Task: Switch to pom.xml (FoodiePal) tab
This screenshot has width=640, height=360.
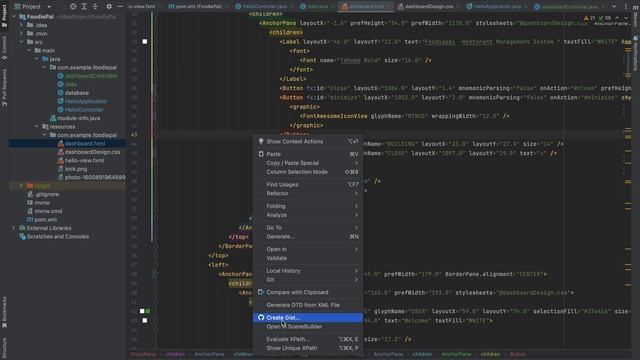Action: [x=196, y=7]
